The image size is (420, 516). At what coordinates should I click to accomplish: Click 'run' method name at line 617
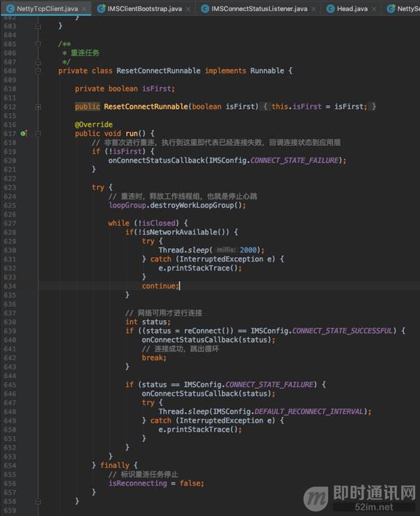tap(132, 134)
